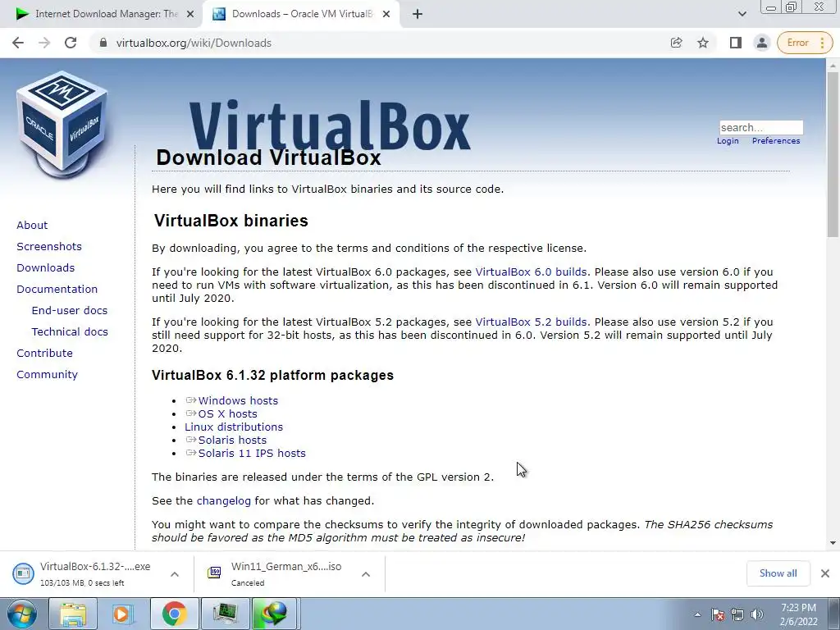The width and height of the screenshot is (840, 630).
Task: Click the volume speaker tray icon
Action: (x=757, y=614)
